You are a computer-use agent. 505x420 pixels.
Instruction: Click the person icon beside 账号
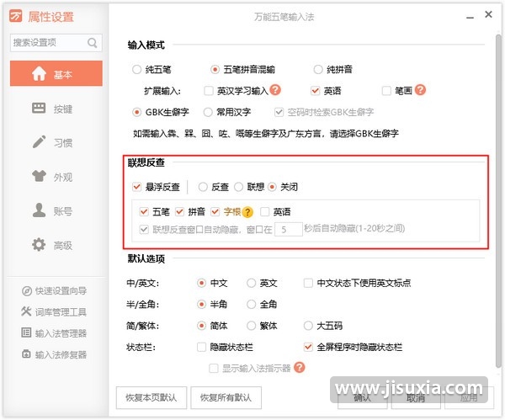[x=39, y=210]
